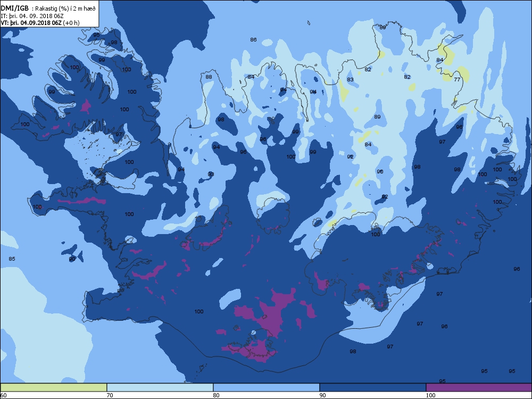
Task: Click the humidity value 77 on the map
Action: [457, 79]
